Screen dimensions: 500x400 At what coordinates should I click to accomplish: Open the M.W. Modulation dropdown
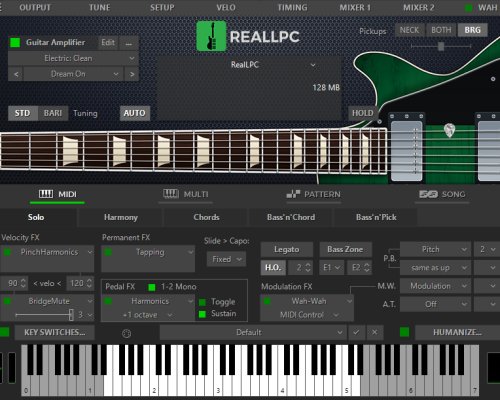(x=435, y=286)
